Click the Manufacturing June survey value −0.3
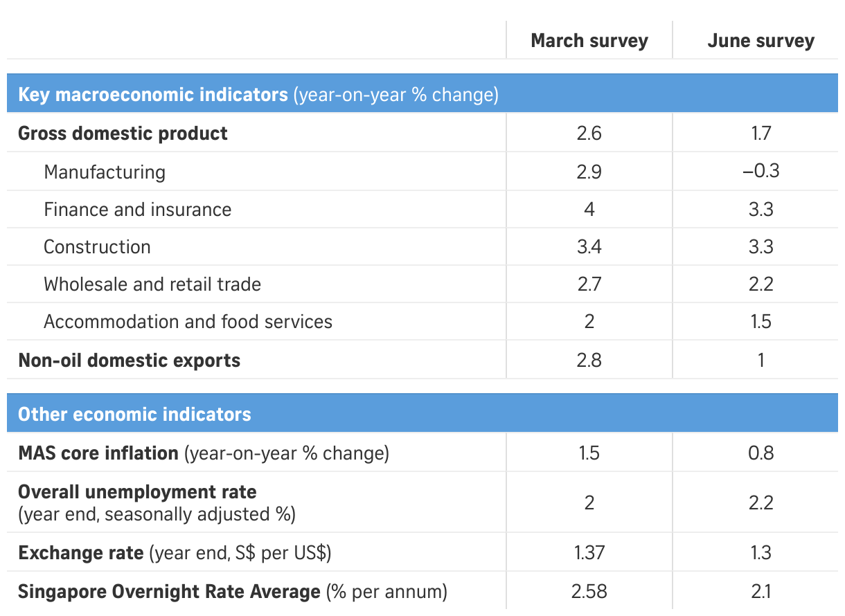Viewport: 845px width, 616px height. coord(760,171)
